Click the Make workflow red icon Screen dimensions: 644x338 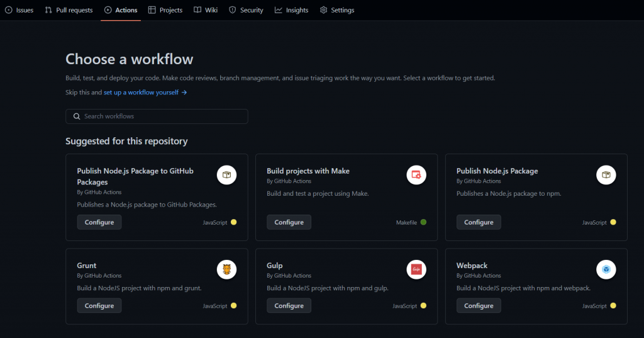coord(416,175)
